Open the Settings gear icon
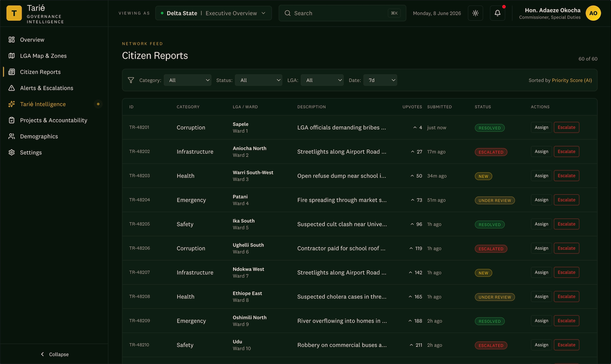Image resolution: width=611 pixels, height=364 pixels. click(x=12, y=153)
